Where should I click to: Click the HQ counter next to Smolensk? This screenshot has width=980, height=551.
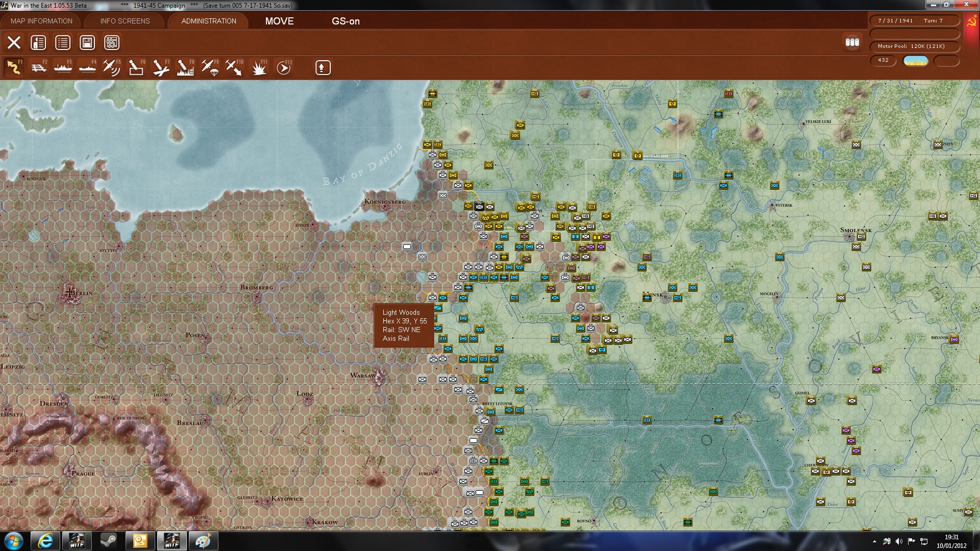click(861, 237)
